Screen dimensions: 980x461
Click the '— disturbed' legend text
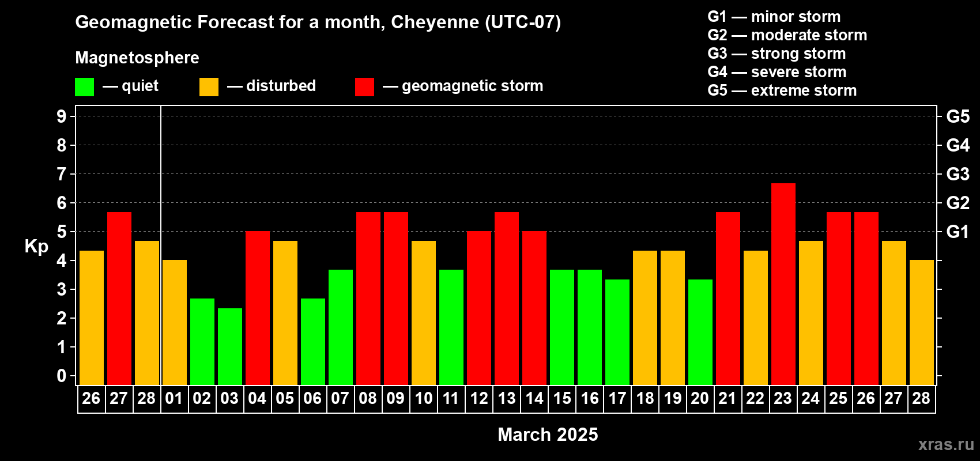point(272,86)
